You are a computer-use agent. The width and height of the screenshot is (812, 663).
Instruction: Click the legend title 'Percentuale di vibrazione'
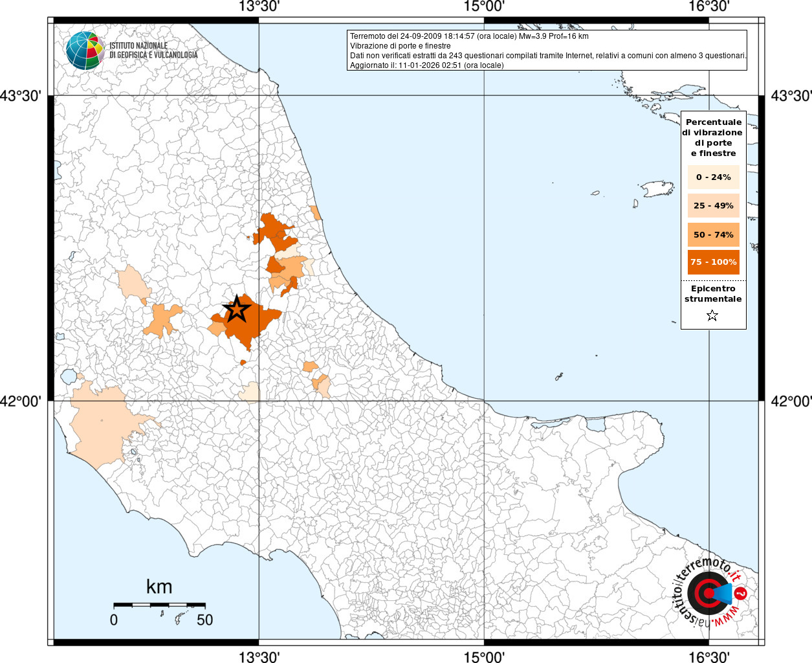pyautogui.click(x=713, y=137)
